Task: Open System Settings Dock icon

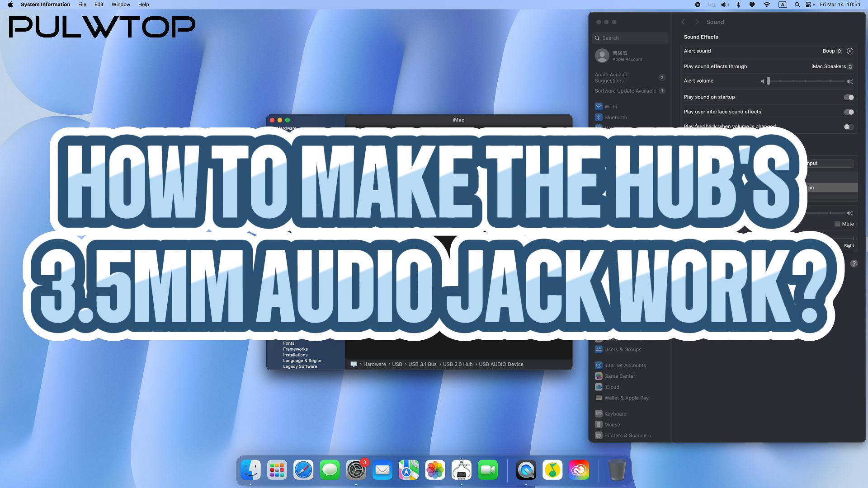Action: [356, 470]
